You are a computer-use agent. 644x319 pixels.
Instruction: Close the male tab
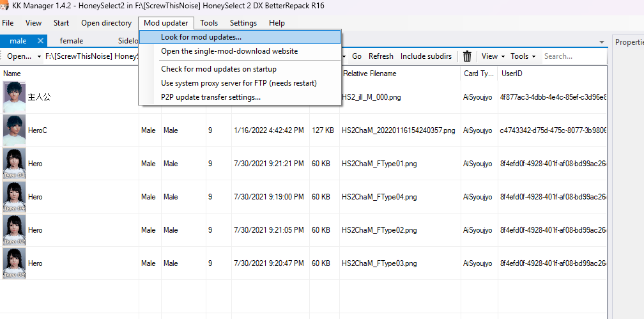40,41
